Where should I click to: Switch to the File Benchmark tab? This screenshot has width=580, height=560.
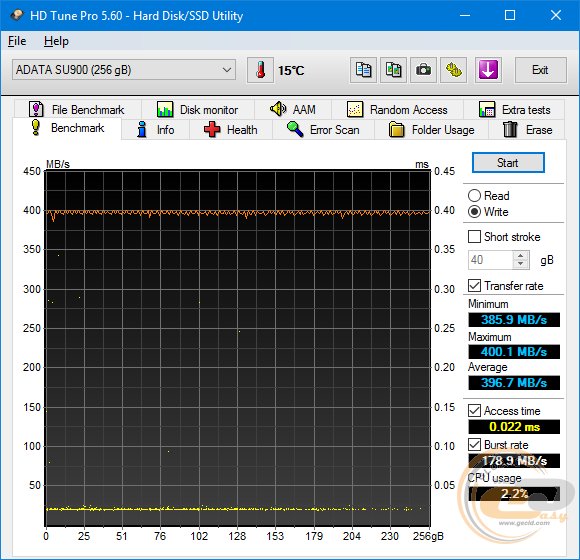pos(78,109)
